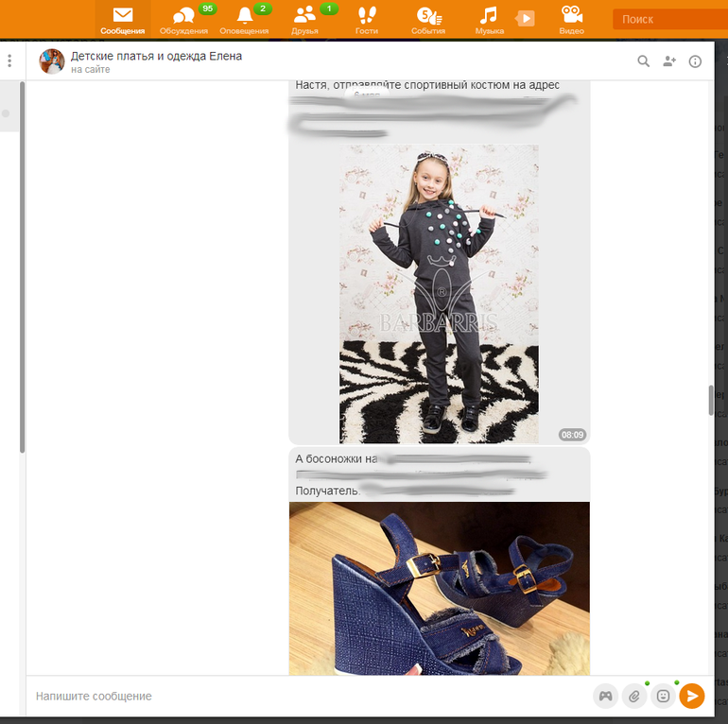Open Видео video section

click(571, 20)
